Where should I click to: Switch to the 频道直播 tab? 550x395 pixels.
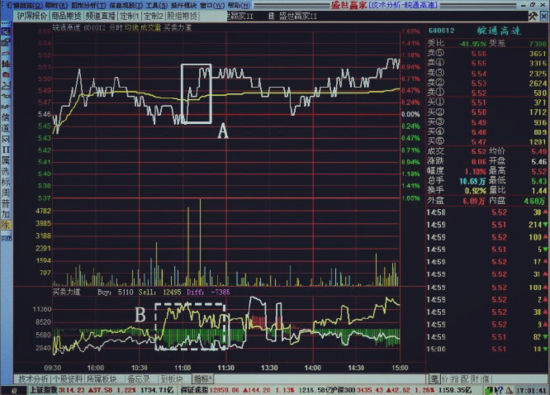[100, 16]
